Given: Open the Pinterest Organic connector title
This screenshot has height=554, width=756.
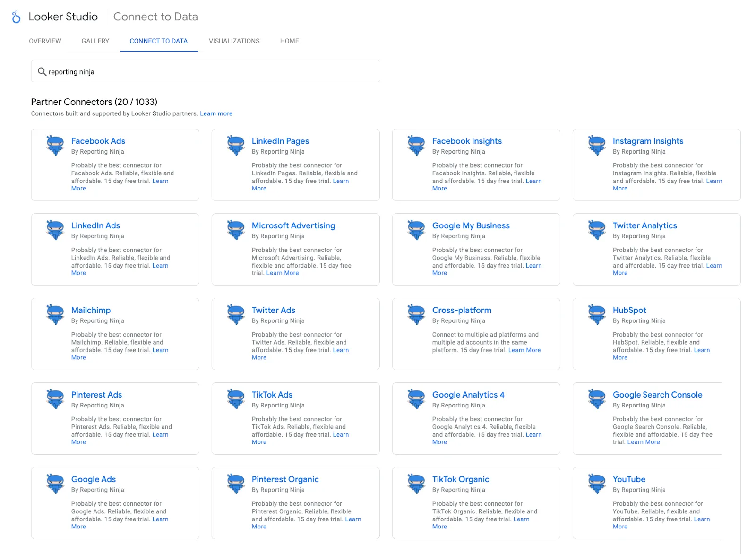Looking at the screenshot, I should (x=285, y=479).
